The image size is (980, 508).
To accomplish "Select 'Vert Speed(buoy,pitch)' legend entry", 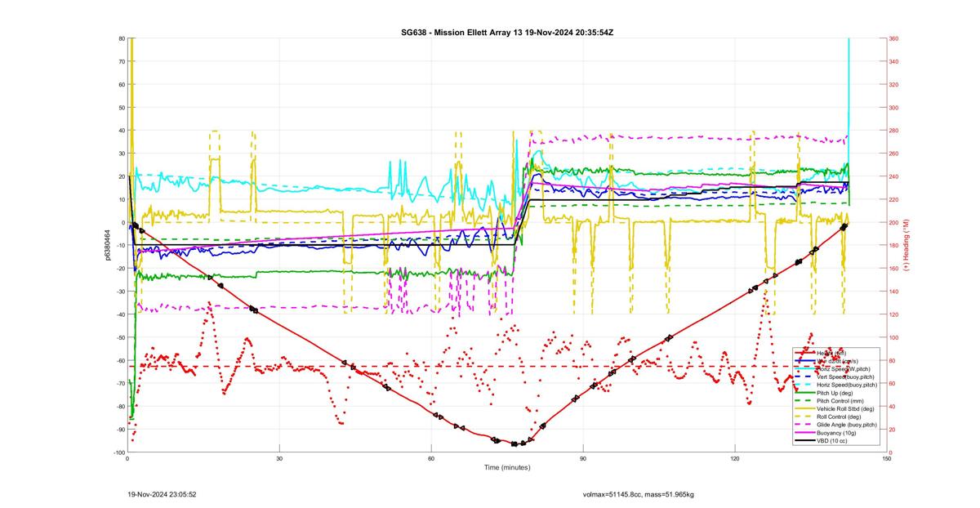I will pyautogui.click(x=846, y=377).
